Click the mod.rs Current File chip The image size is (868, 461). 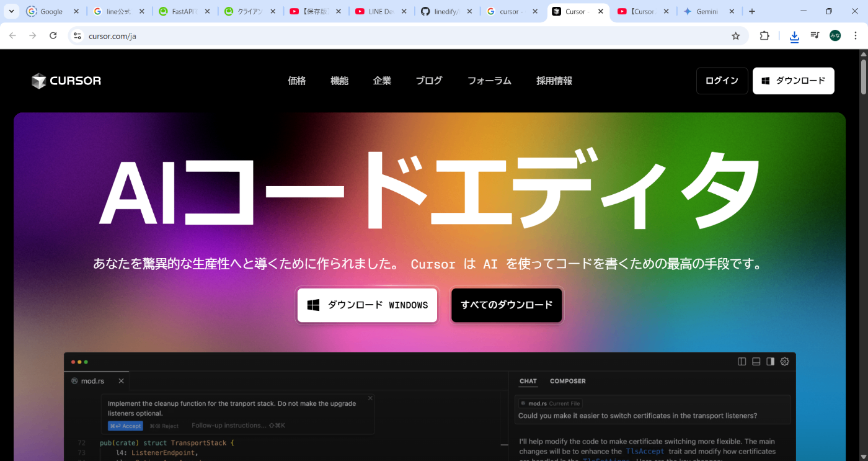pyautogui.click(x=550, y=403)
